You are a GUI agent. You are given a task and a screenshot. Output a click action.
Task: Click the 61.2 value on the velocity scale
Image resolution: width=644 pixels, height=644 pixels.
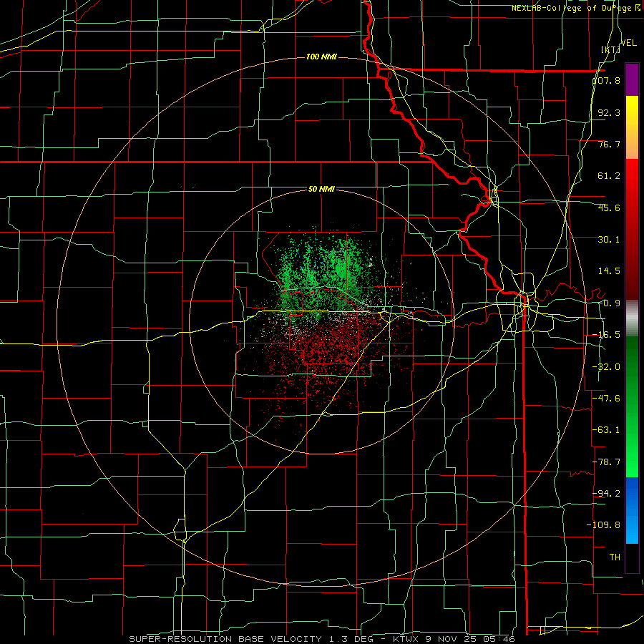pos(609,176)
